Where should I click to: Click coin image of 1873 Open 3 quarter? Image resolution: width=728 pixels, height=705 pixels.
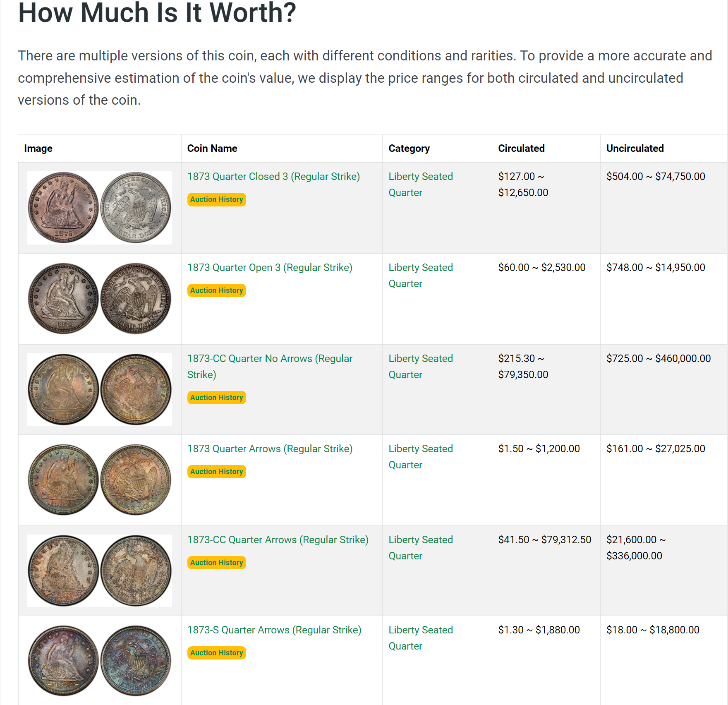pyautogui.click(x=100, y=299)
